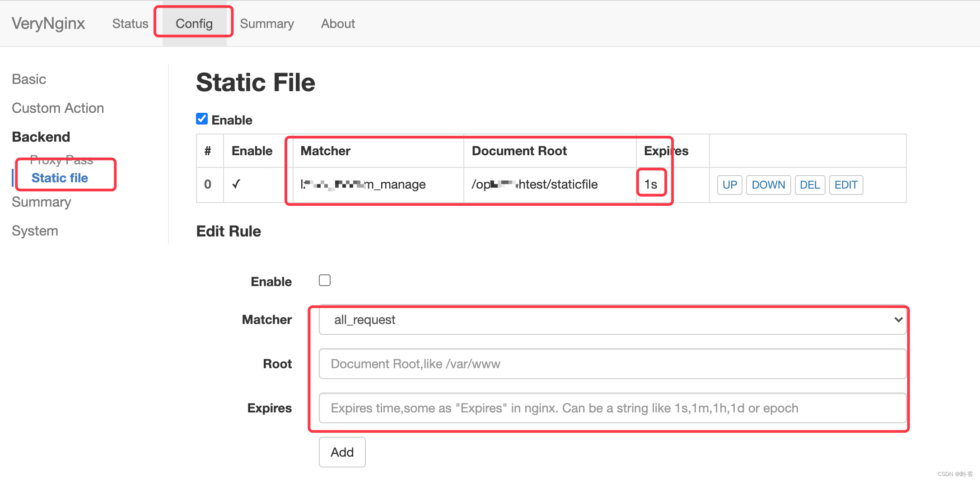Delete rule 0 with DEL button

pyautogui.click(x=810, y=185)
